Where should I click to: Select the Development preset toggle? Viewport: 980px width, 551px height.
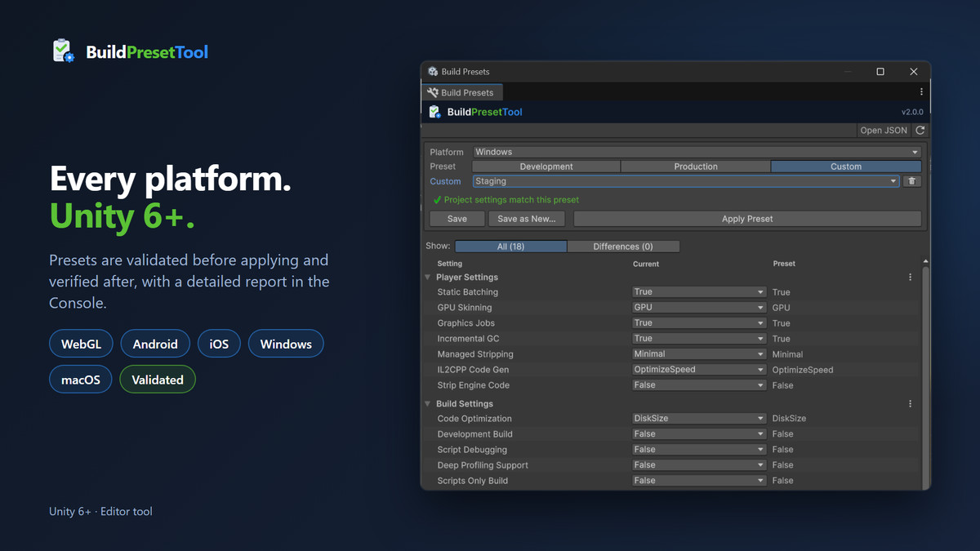546,167
